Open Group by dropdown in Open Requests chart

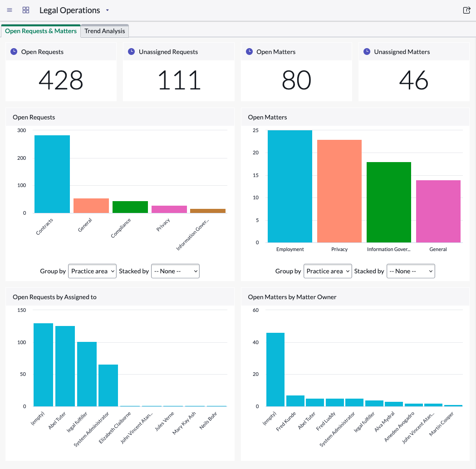click(x=92, y=271)
